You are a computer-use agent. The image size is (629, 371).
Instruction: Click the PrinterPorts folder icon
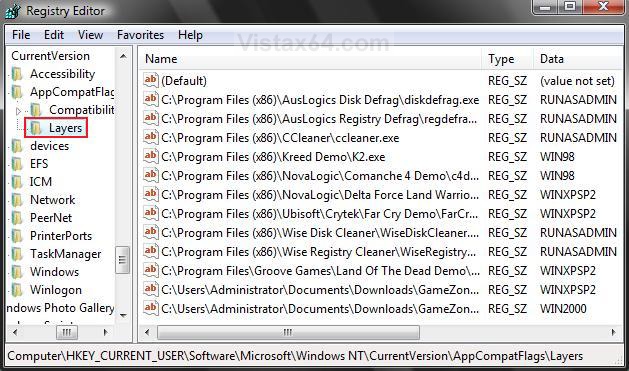point(17,236)
